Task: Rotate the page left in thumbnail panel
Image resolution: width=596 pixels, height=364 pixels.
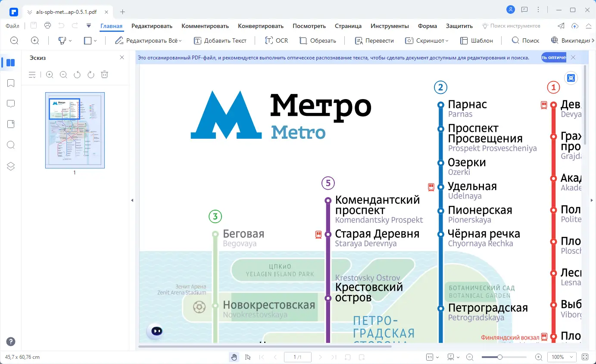Action: (77, 74)
